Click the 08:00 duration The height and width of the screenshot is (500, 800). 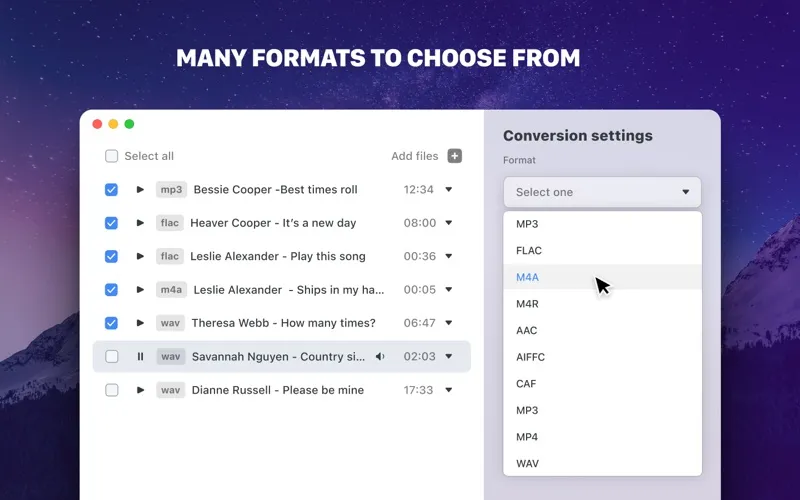coord(420,223)
